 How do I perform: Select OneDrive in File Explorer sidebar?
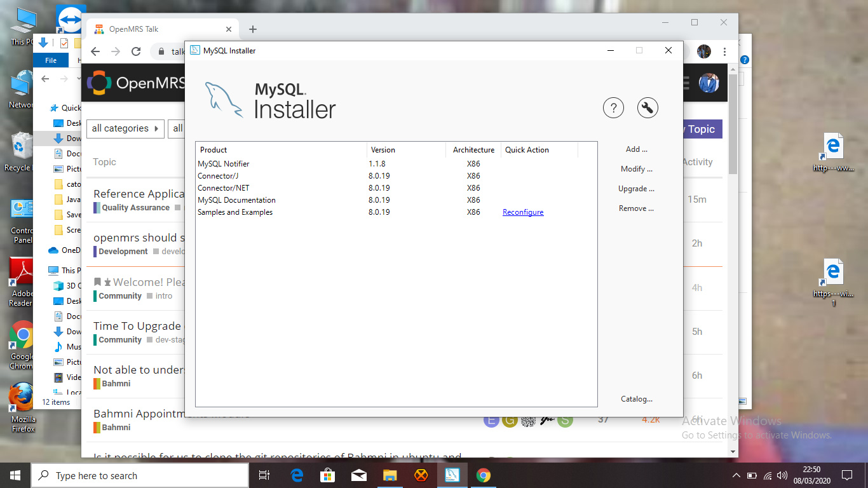coord(65,250)
